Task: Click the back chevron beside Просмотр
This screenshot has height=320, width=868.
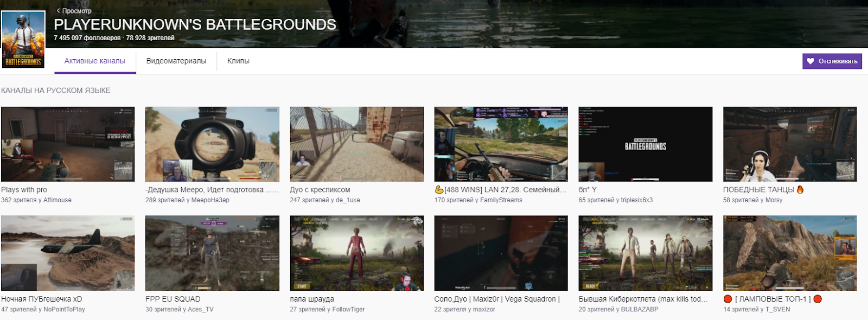Action: pyautogui.click(x=58, y=11)
